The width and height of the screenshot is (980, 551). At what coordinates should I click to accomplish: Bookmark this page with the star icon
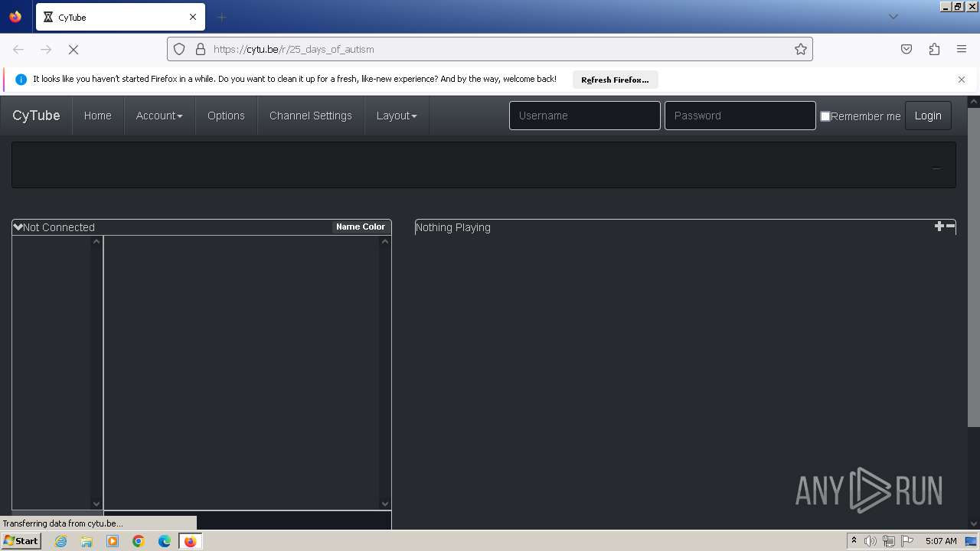pos(801,49)
